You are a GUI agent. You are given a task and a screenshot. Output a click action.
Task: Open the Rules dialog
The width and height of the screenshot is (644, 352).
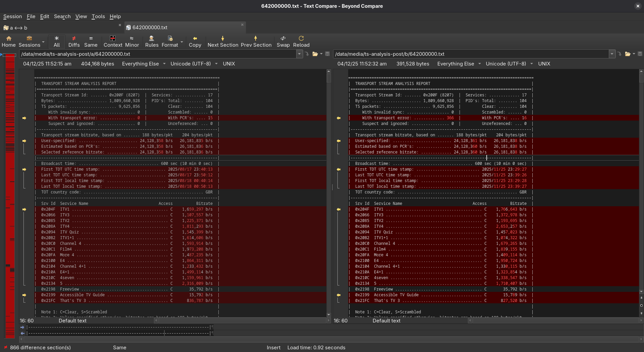coord(152,41)
